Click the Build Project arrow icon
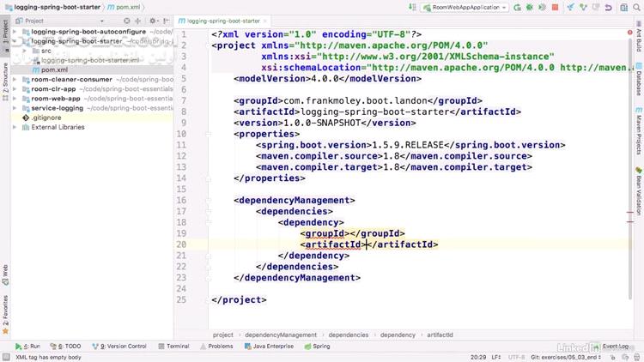 pyautogui.click(x=412, y=8)
